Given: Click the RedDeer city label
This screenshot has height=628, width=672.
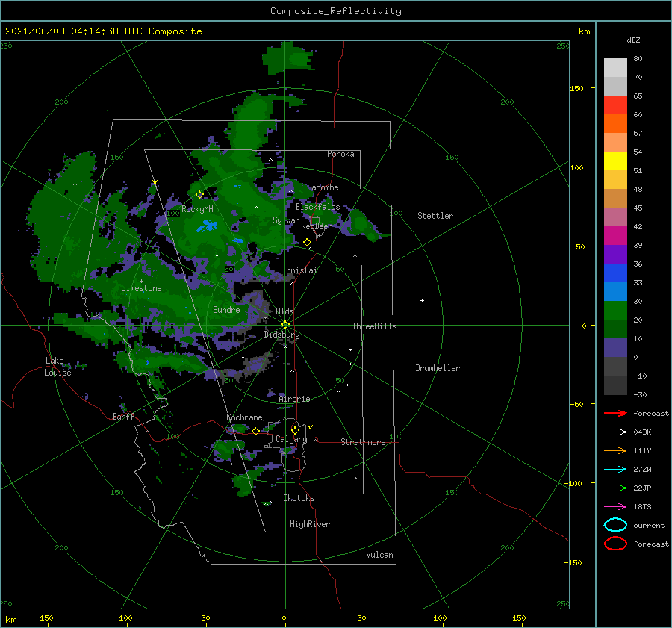Looking at the screenshot, I should [x=317, y=226].
